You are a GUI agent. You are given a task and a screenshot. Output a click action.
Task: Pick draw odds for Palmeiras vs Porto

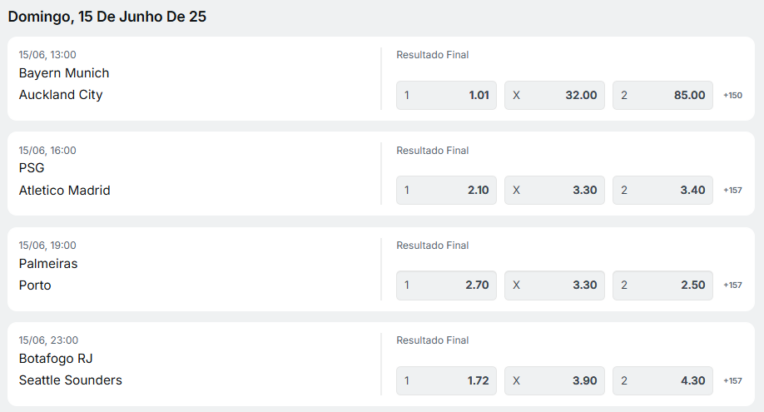(x=554, y=285)
